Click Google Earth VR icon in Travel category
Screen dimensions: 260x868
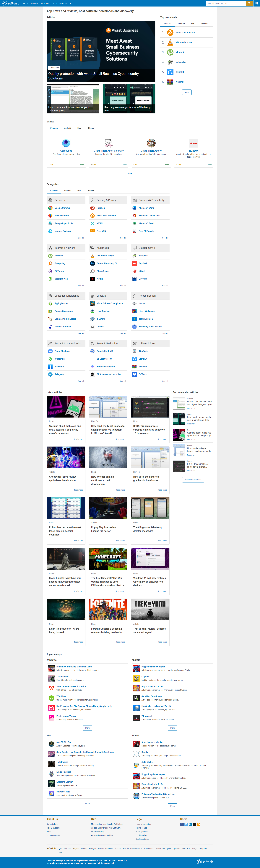(x=92, y=351)
